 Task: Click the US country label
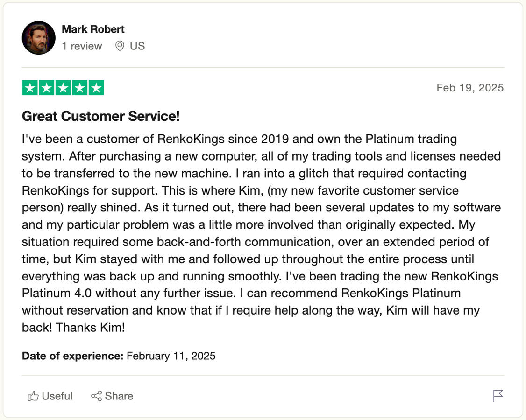[137, 46]
